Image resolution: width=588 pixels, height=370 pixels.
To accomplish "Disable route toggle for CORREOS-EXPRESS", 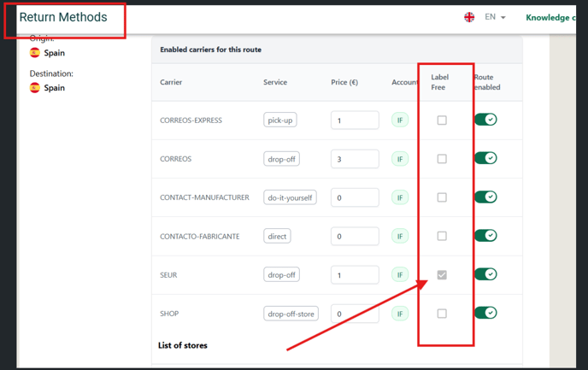I will point(485,120).
